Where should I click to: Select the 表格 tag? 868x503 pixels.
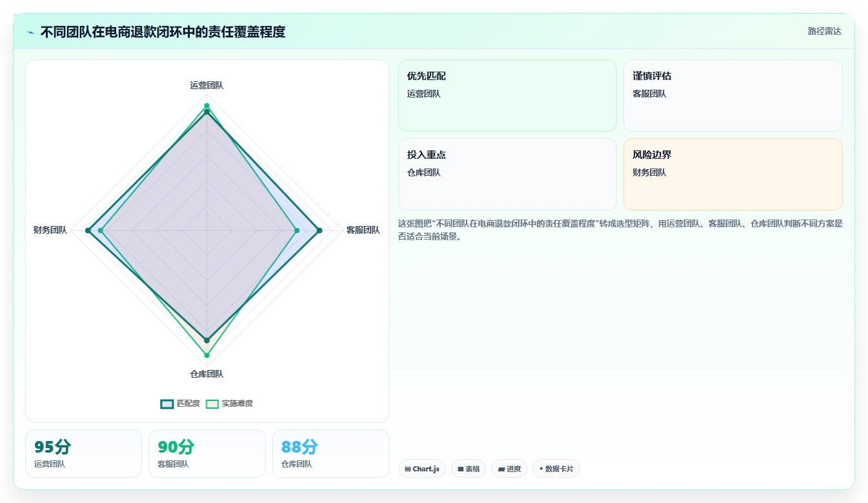(469, 469)
